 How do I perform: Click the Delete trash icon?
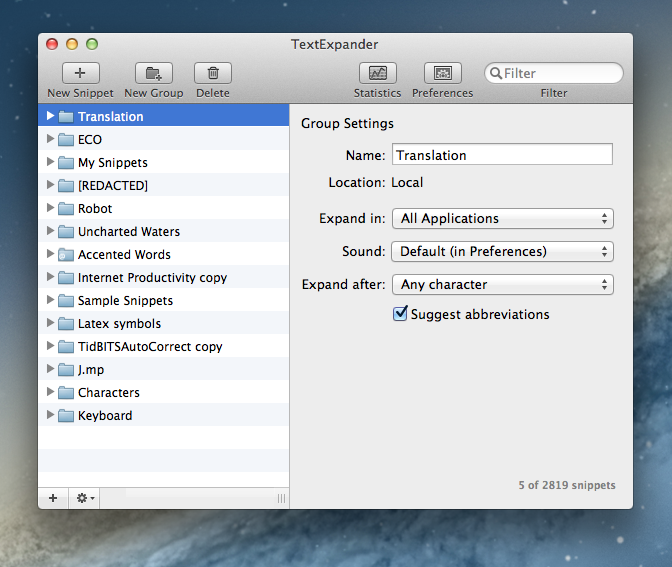(x=213, y=73)
